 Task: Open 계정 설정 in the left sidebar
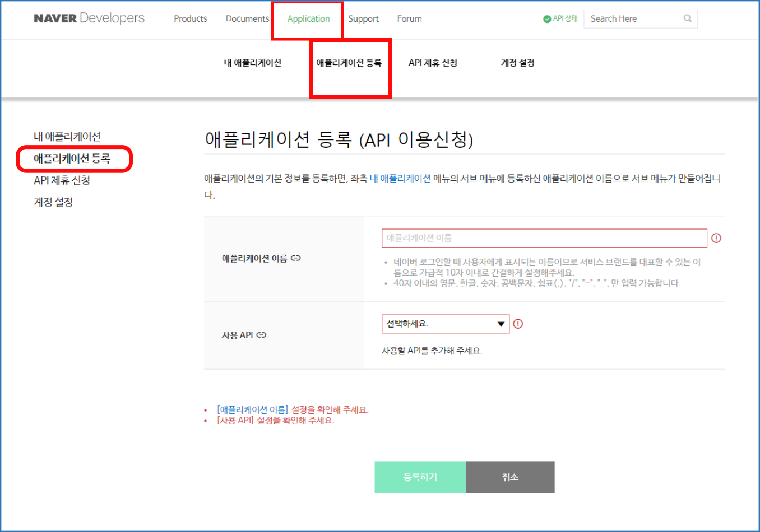53,202
